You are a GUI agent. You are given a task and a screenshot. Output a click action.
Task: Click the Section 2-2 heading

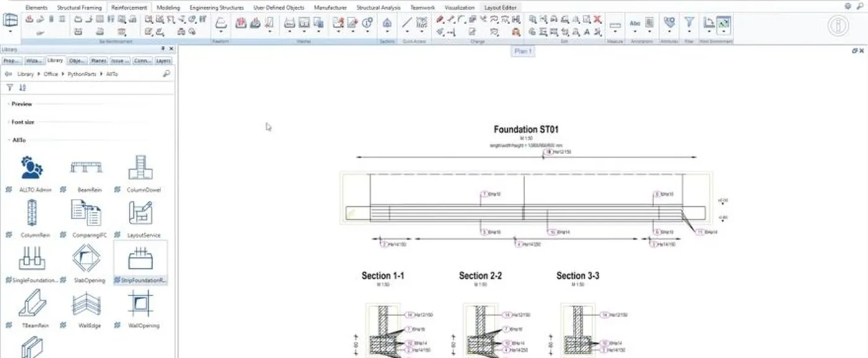point(480,276)
